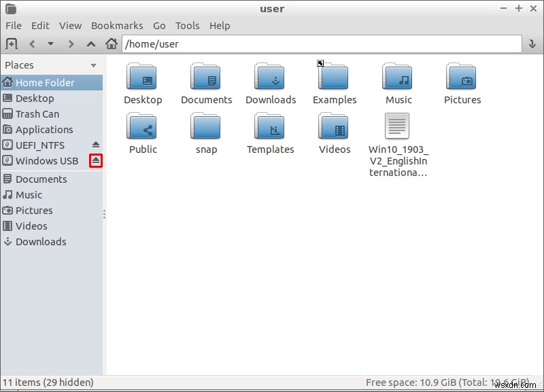Expand the back-navigation history arrow
The height and width of the screenshot is (392, 544).
[51, 43]
